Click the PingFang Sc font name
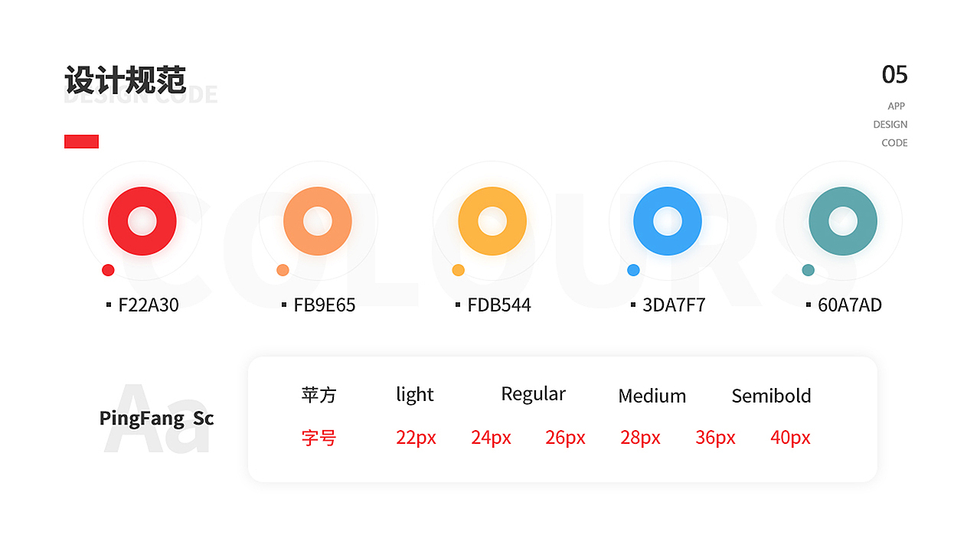 (x=156, y=419)
